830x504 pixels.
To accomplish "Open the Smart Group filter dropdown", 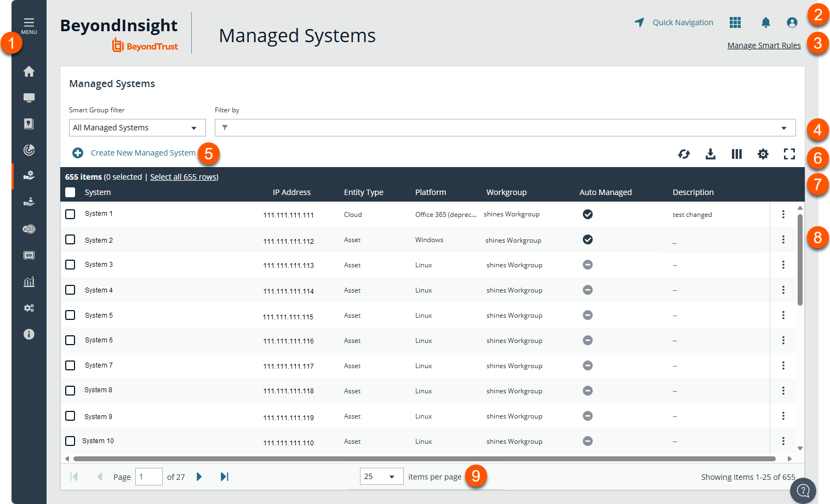I will click(x=138, y=128).
